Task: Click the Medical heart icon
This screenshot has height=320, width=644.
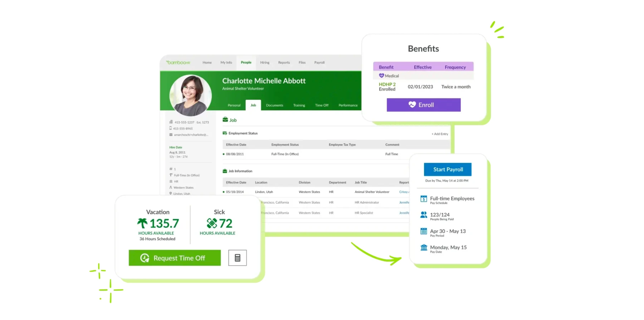Action: click(x=381, y=76)
